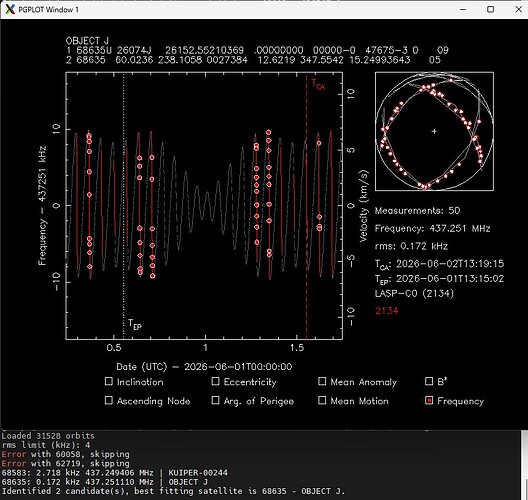The height and width of the screenshot is (500, 528).
Task: Click Velocity (km/s) axis label
Action: 363,206
